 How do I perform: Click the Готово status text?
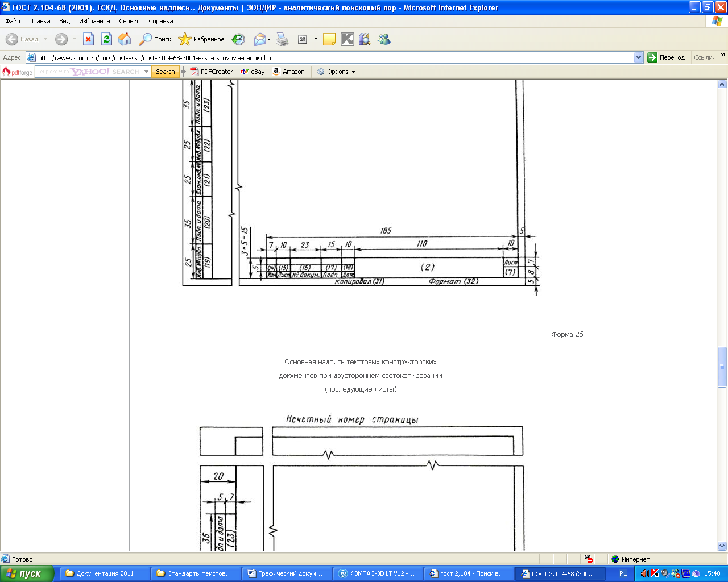(x=22, y=559)
